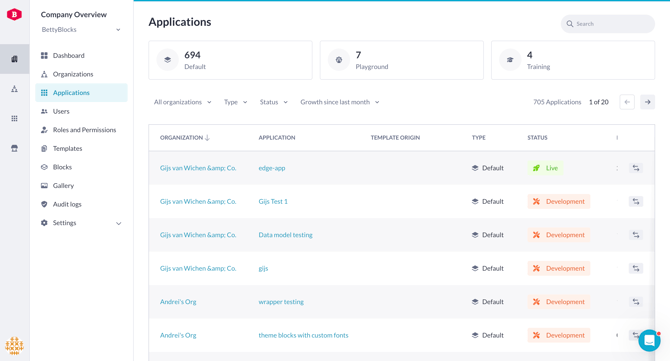The width and height of the screenshot is (670, 361).
Task: Select the organization hierarchy icon in the rail
Action: [x=15, y=89]
